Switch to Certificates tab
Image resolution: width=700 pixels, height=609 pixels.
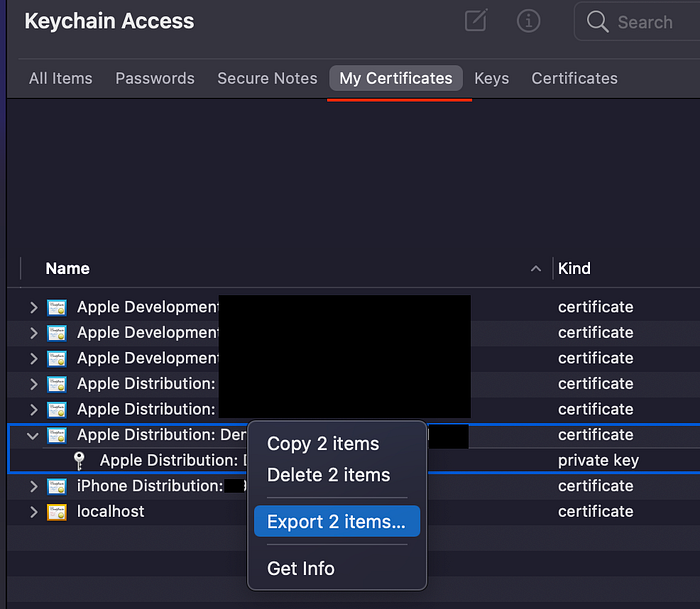click(575, 79)
